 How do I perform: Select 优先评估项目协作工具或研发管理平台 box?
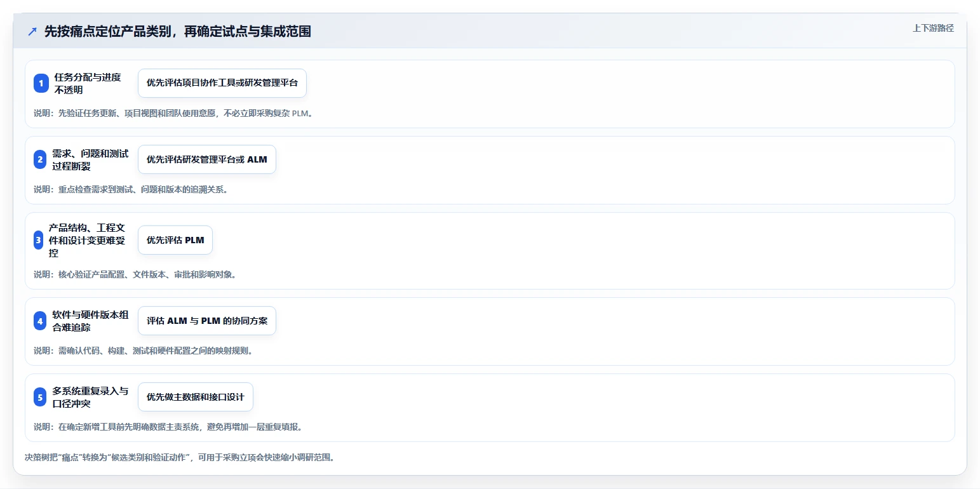(222, 83)
